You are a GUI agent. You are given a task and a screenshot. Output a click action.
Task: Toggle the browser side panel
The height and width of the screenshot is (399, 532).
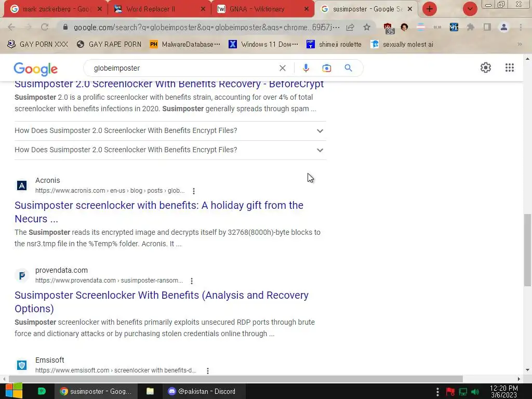(x=487, y=27)
